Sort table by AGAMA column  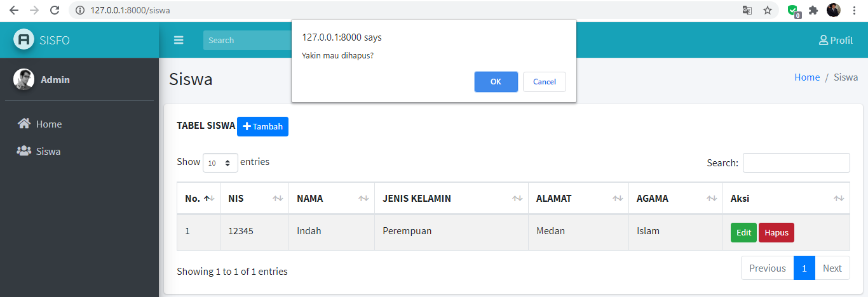pyautogui.click(x=676, y=198)
